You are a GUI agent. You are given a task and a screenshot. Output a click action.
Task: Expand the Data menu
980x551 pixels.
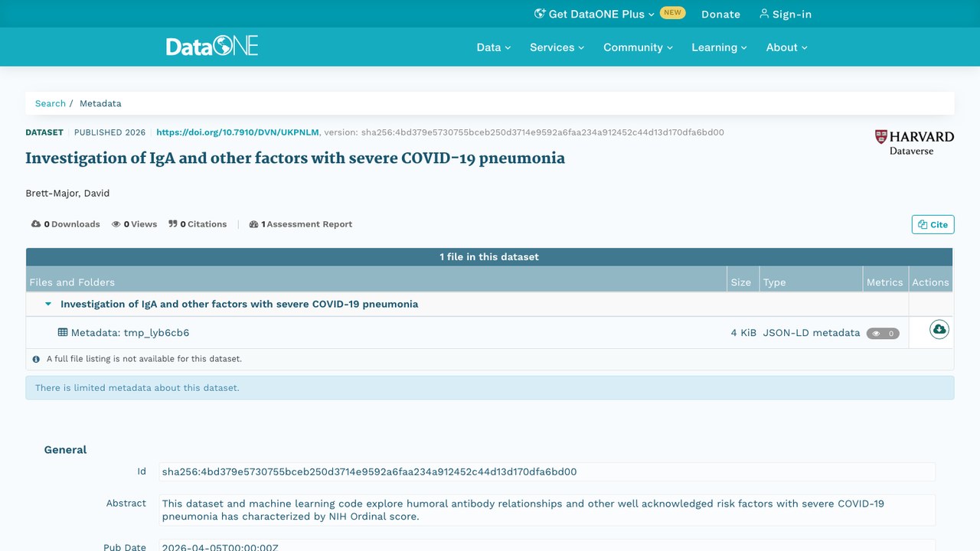pos(494,47)
